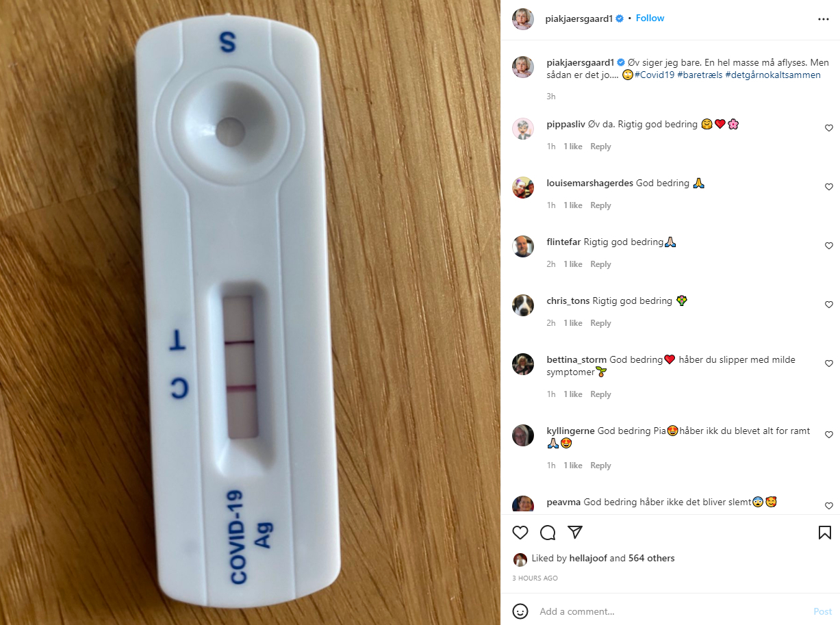Viewport: 840px width, 625px height.
Task: Open the comment speech bubble icon
Action: [548, 533]
